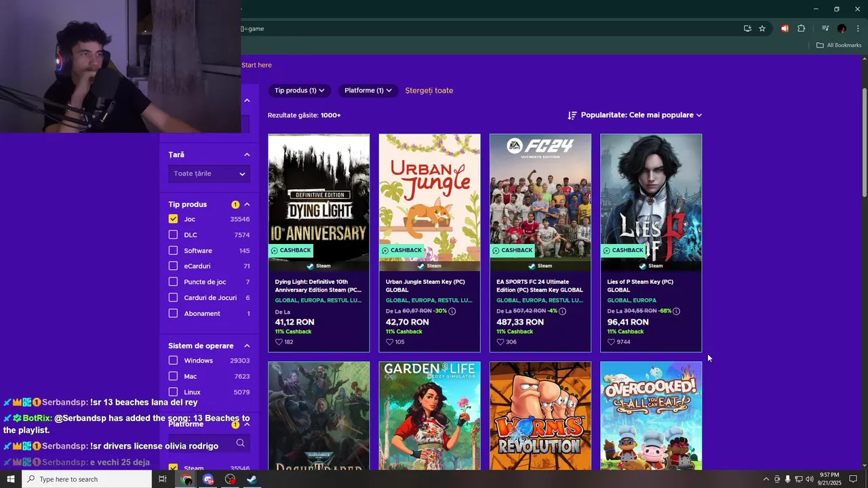
Task: Open the Chrome extensions puzzle icon
Action: tap(802, 28)
